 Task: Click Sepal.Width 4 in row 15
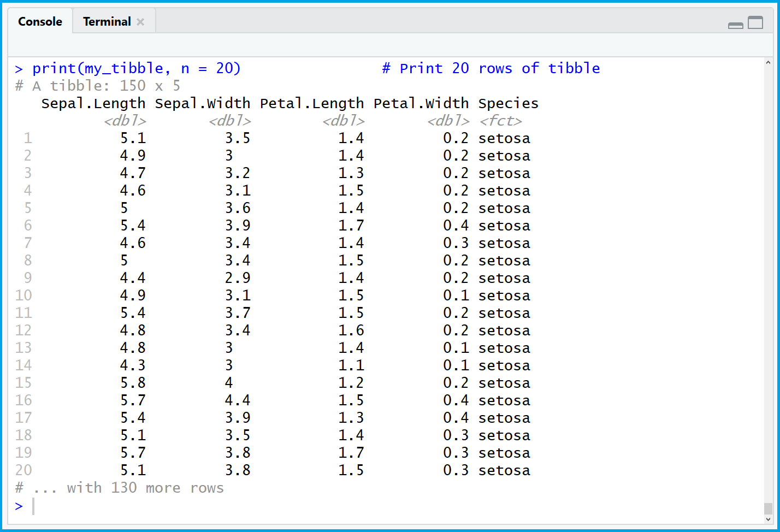coord(229,383)
